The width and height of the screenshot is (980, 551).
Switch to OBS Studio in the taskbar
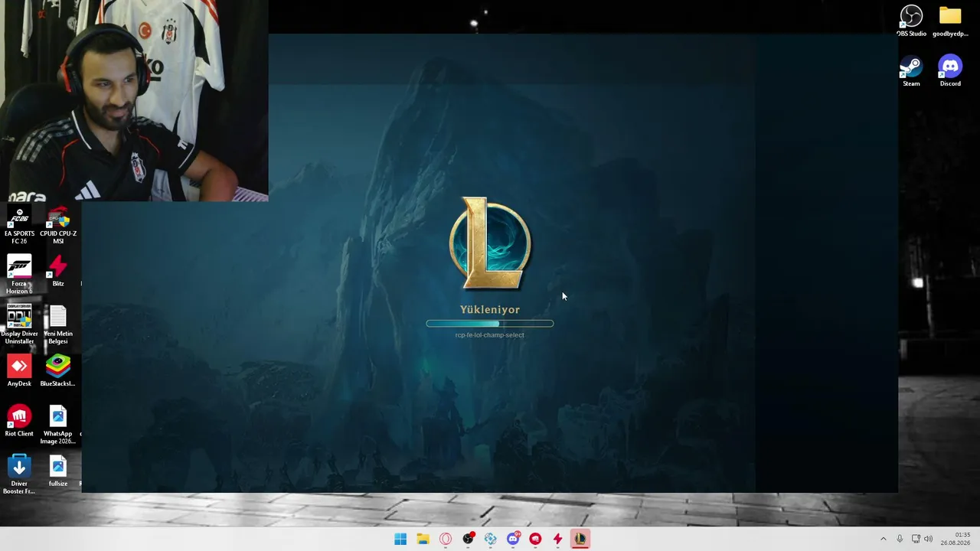point(468,539)
